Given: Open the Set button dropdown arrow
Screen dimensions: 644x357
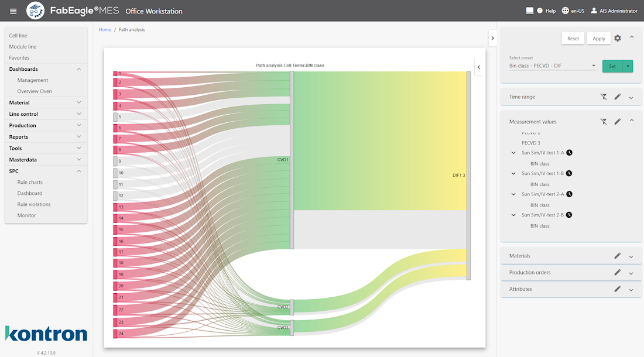Looking at the screenshot, I should (x=628, y=66).
